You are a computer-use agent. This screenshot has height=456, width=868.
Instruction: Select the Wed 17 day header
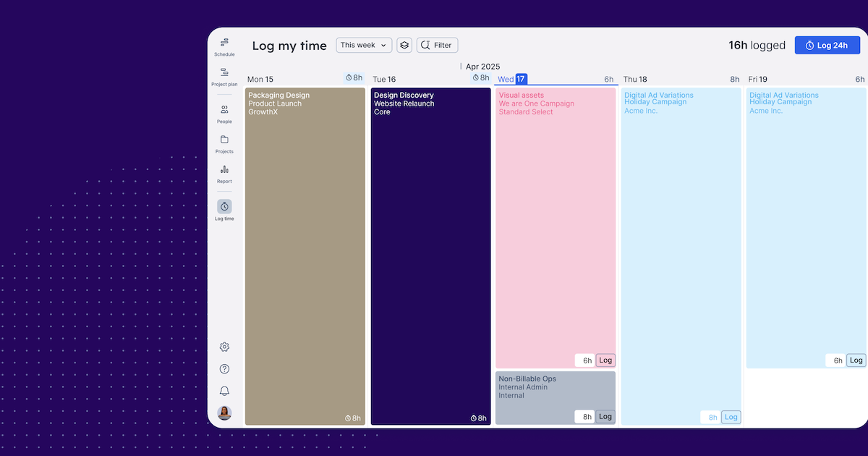512,79
